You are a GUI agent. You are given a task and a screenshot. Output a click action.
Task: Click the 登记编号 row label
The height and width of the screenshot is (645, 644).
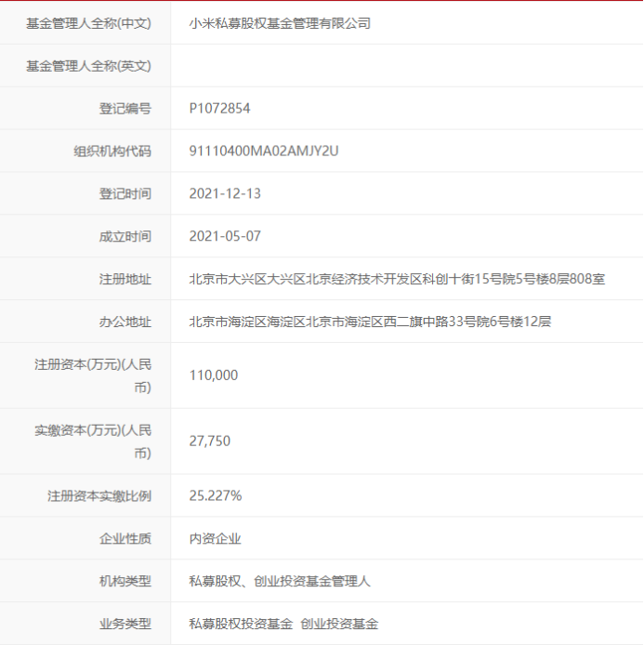point(125,109)
